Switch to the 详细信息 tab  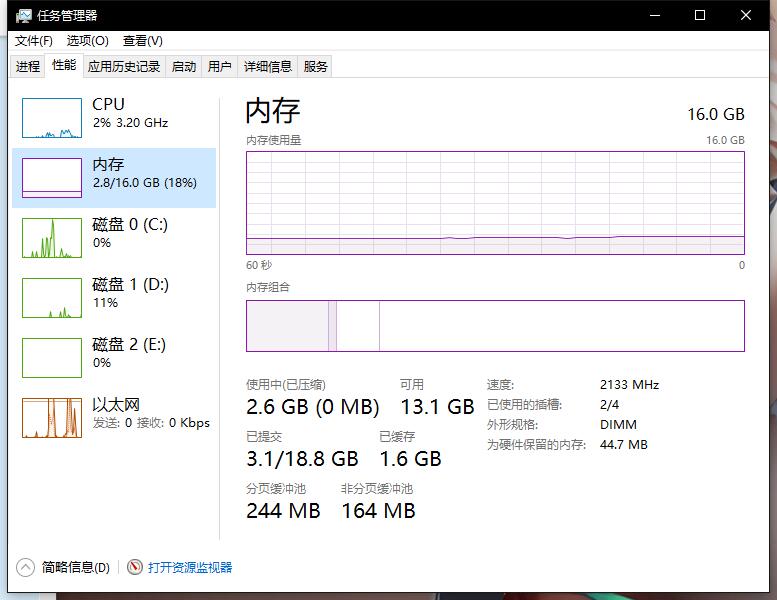pyautogui.click(x=268, y=67)
